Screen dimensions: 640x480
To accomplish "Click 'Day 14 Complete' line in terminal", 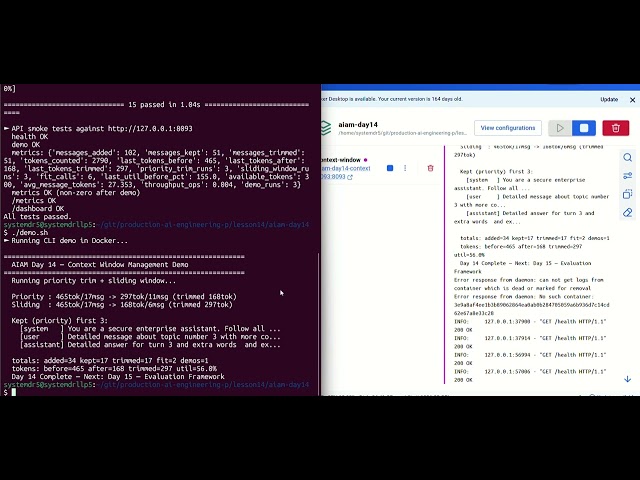I will click(x=118, y=377).
